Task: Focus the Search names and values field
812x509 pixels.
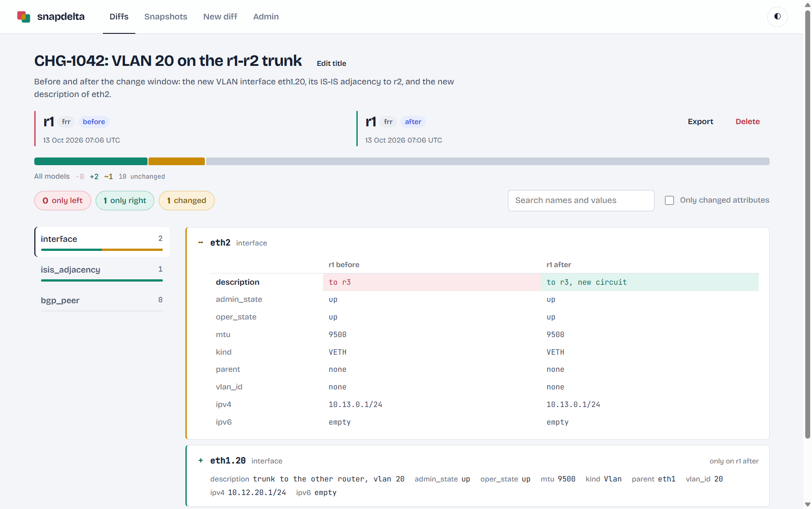Action: coord(581,200)
